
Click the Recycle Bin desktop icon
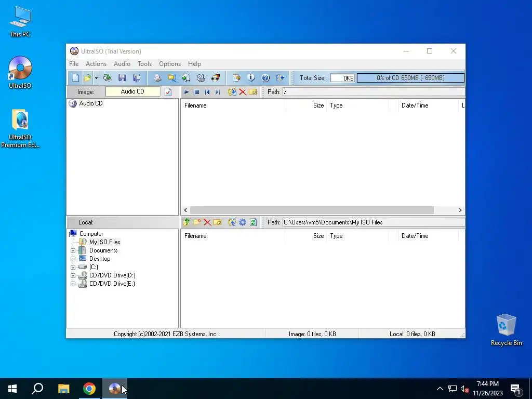tap(506, 330)
